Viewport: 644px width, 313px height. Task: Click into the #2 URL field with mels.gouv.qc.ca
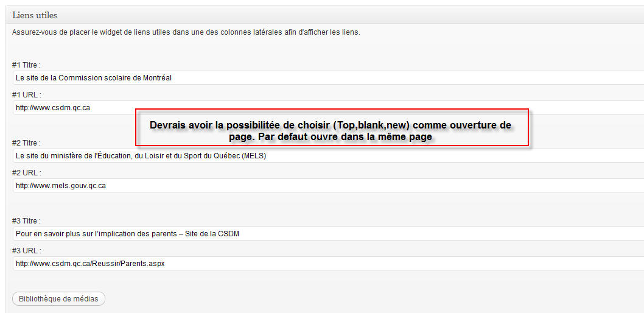[329, 186]
